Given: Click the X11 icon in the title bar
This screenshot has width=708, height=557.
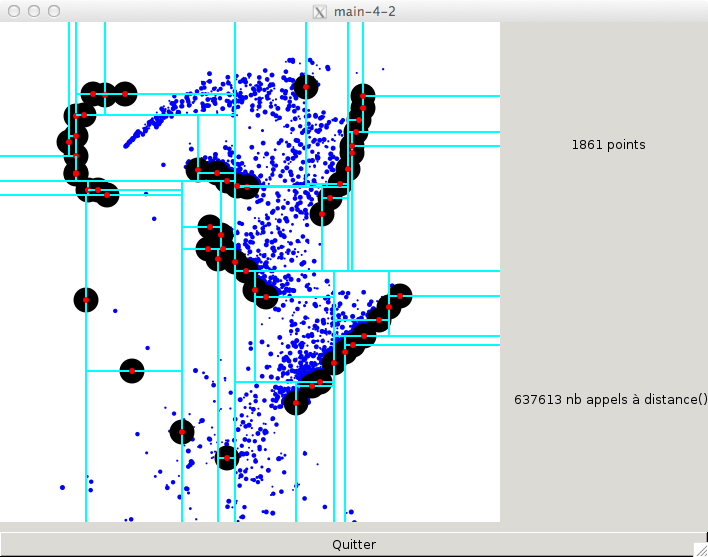Looking at the screenshot, I should pos(320,11).
